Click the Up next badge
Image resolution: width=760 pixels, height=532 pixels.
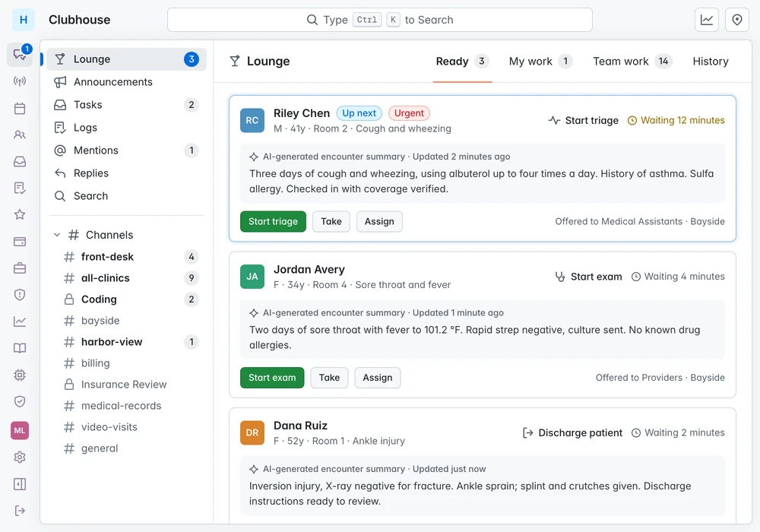(359, 113)
